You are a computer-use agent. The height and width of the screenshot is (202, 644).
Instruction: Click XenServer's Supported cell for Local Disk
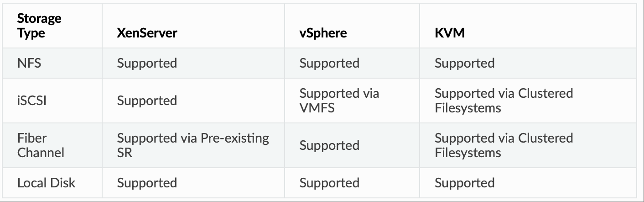tap(147, 183)
